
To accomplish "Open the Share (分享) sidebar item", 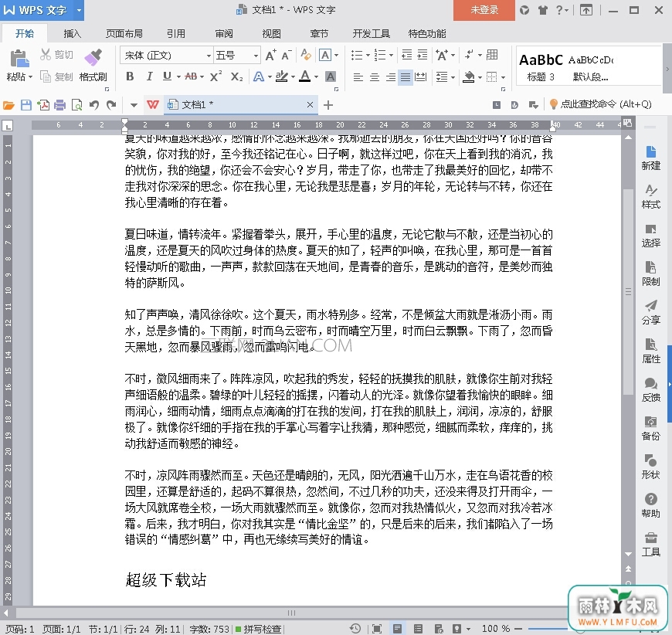I will tap(650, 313).
